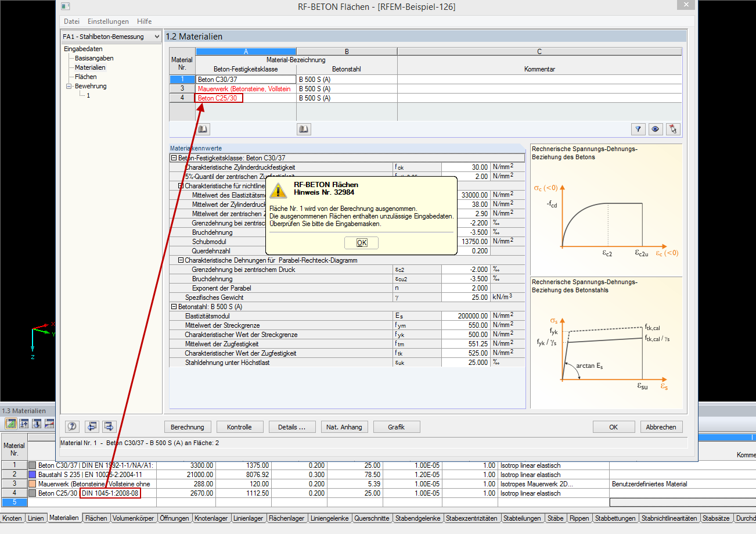This screenshot has width=756, height=534.
Task: Click the dialog OK button beside Abbrechen
Action: 614,427
